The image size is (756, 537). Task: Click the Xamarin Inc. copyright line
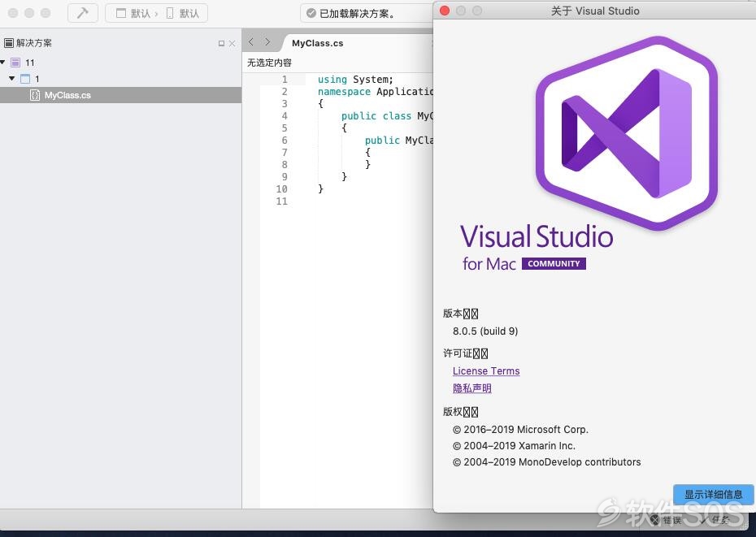pyautogui.click(x=514, y=446)
